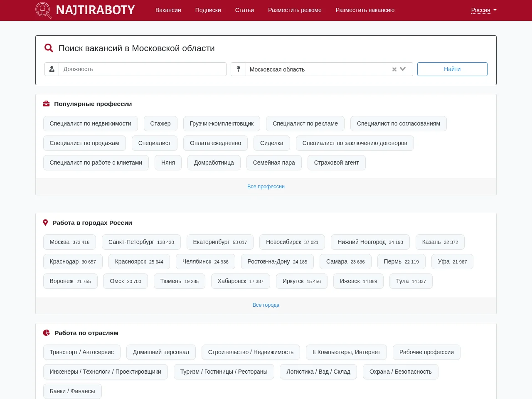The width and height of the screenshot is (532, 399).
Task: Choose Челябинск city tag
Action: [x=205, y=262]
